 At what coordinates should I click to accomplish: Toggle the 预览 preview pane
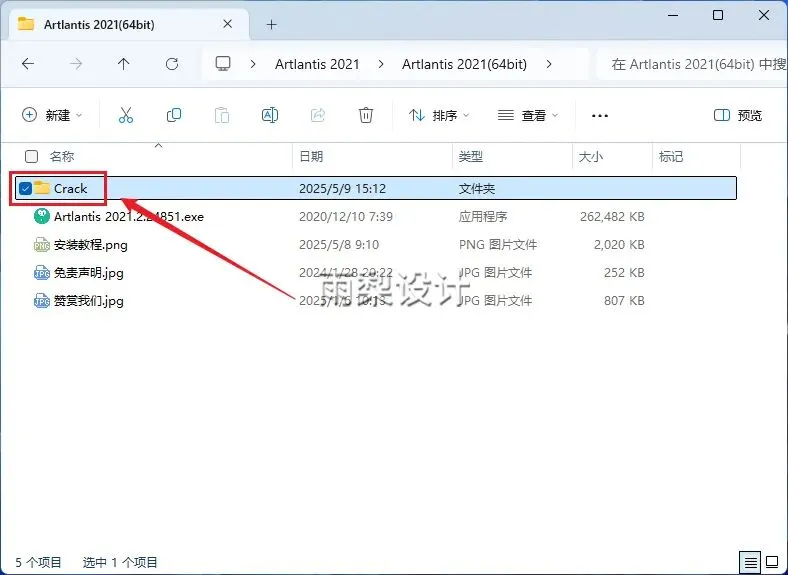tap(737, 115)
